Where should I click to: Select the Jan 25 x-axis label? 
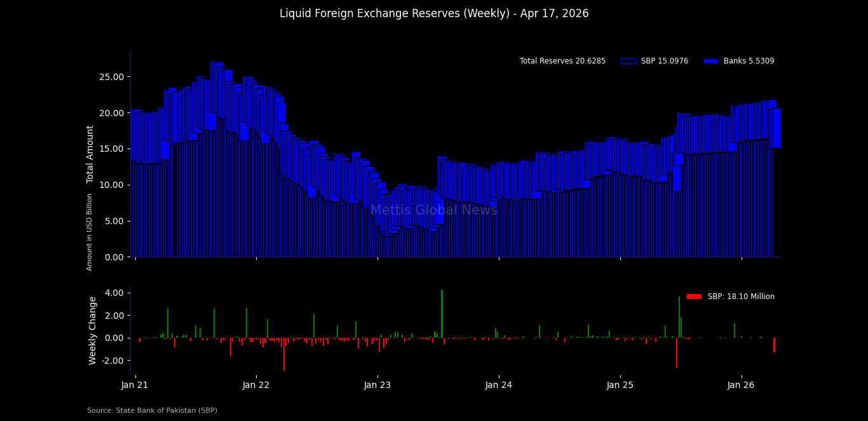pos(620,385)
